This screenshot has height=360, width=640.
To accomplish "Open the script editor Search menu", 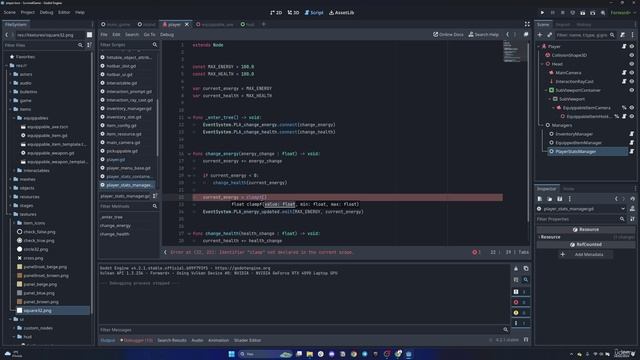I will pyautogui.click(x=132, y=35).
